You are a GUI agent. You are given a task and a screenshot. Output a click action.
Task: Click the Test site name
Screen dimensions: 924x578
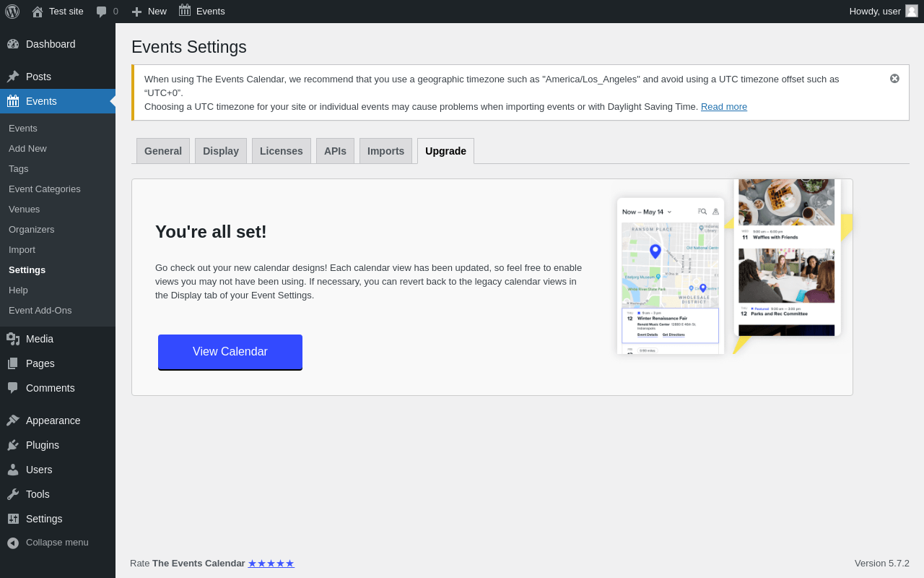[66, 11]
